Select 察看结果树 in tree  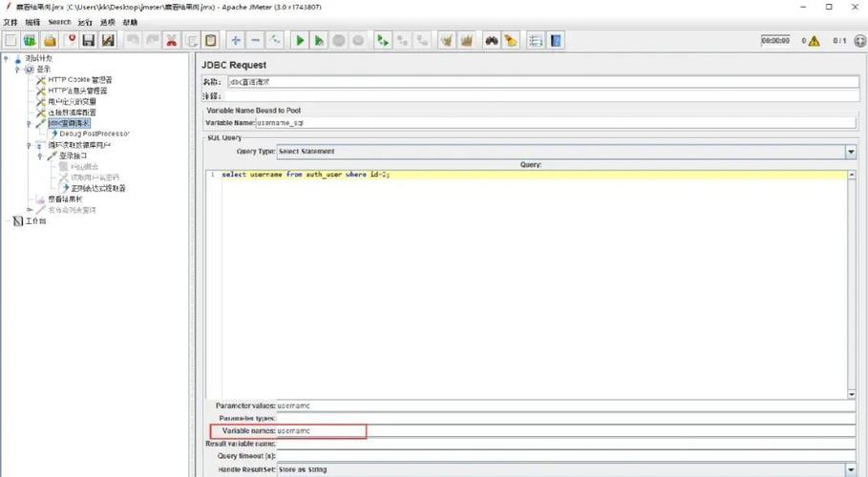pos(65,199)
